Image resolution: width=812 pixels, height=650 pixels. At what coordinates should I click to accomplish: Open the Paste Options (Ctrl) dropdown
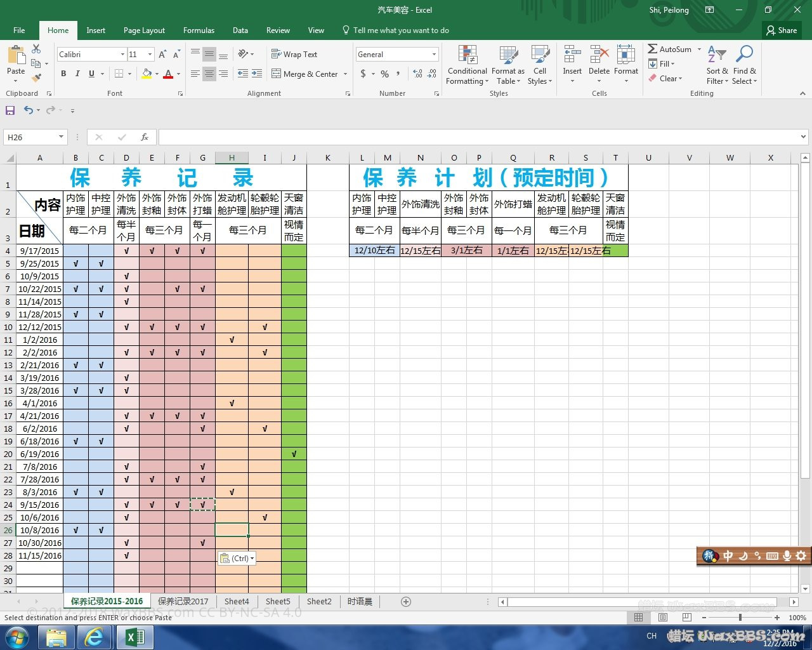click(237, 559)
